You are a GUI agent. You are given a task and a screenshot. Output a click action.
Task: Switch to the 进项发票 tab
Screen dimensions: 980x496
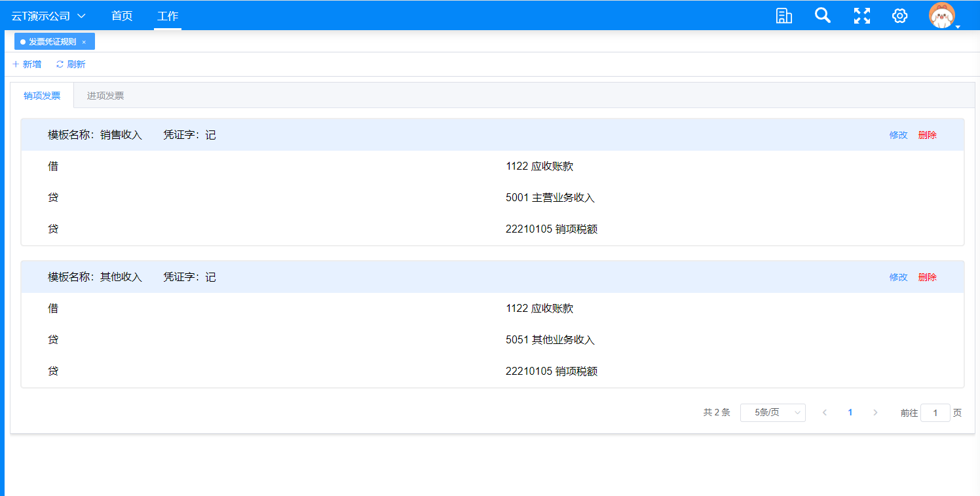(x=105, y=96)
